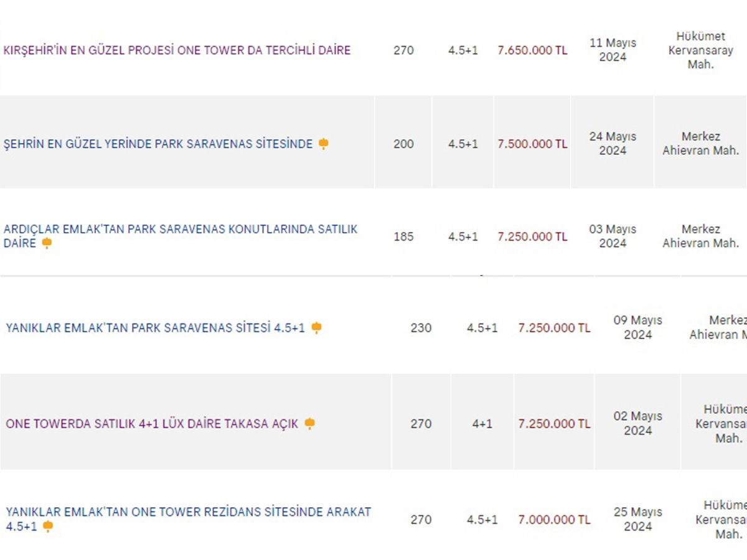The image size is (747, 560).
Task: Open ŞEHRİN EN GÜZEL YERİNDE PARK SARAVENAS listing
Action: click(x=158, y=144)
